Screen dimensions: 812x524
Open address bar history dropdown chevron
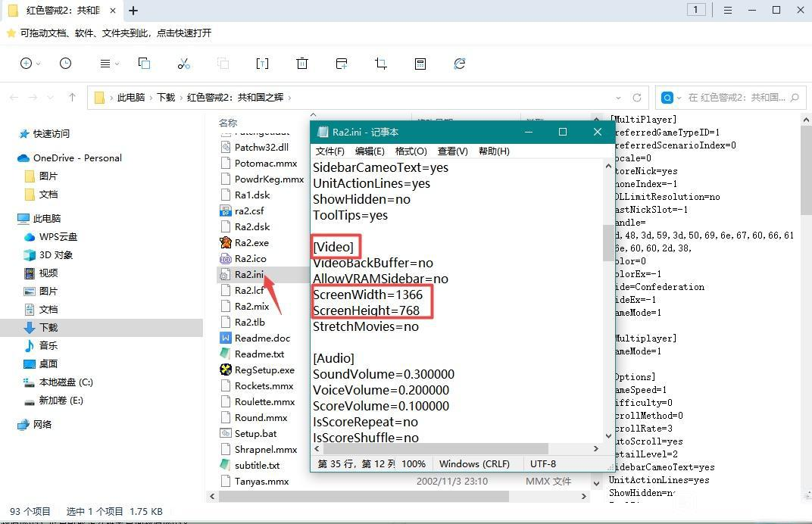pos(619,98)
